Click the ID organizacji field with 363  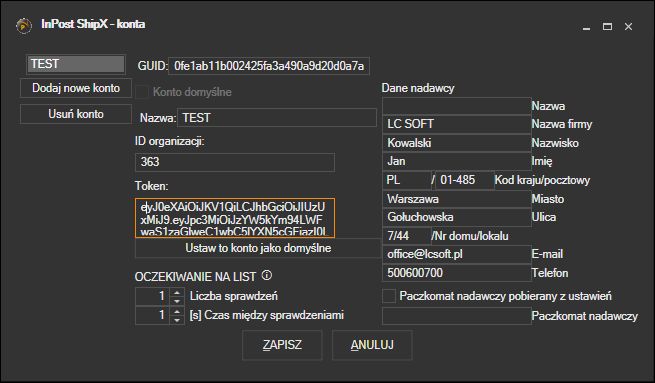235,162
